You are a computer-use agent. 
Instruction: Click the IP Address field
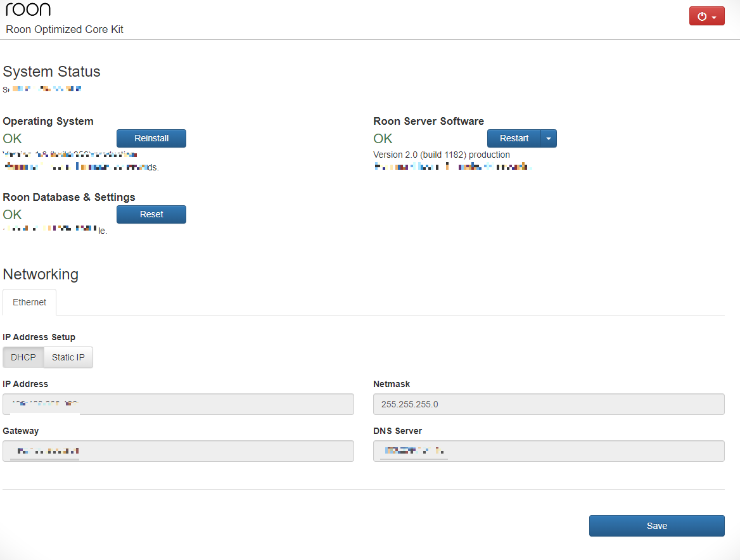[x=179, y=404]
